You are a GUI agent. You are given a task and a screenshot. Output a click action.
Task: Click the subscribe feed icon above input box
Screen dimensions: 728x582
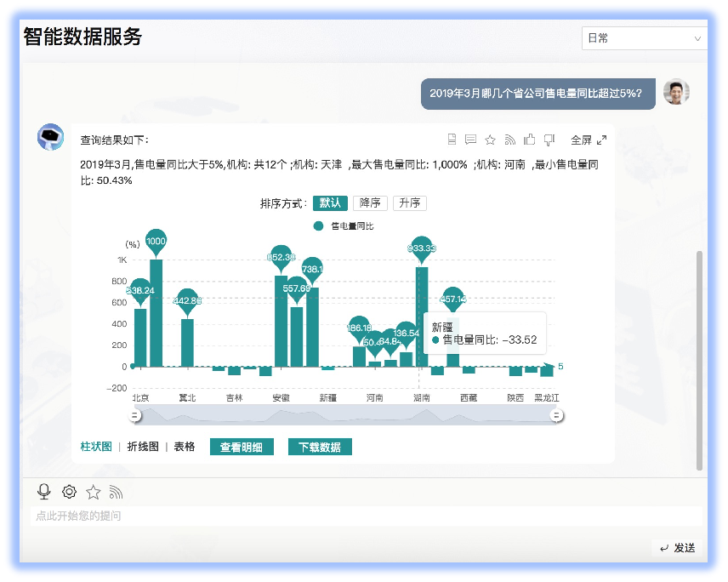pos(117,492)
